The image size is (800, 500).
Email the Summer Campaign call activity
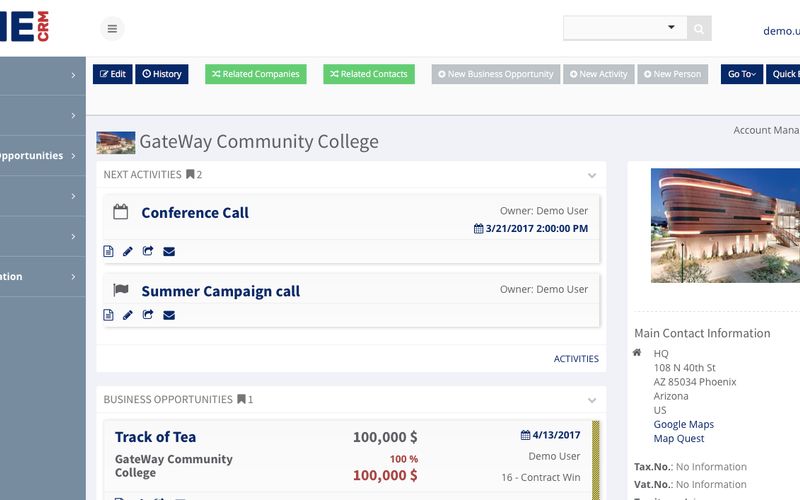tap(169, 315)
